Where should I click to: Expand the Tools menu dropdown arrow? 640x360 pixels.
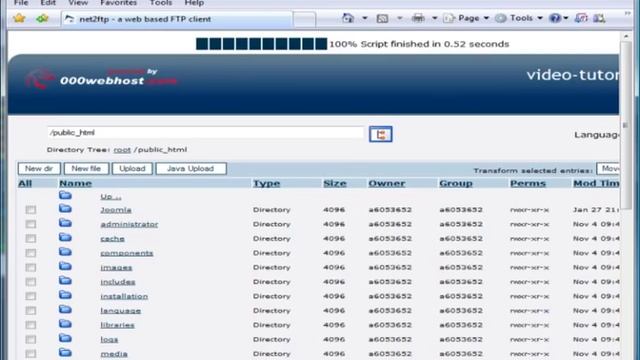click(x=540, y=18)
